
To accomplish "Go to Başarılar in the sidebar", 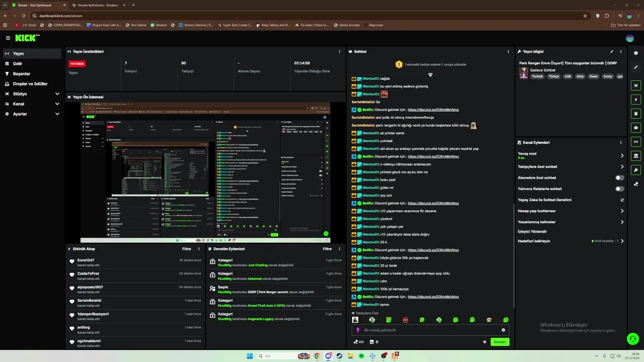I will click(x=32, y=74).
